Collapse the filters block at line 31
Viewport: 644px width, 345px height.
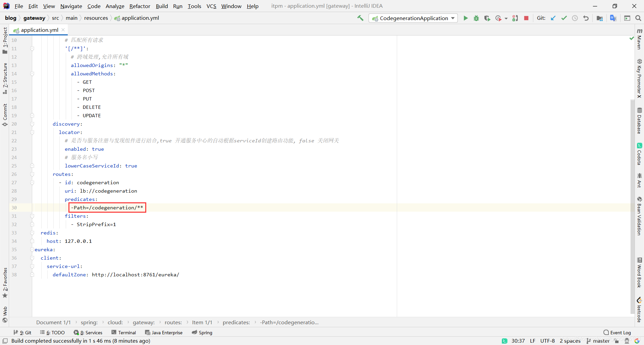click(32, 216)
